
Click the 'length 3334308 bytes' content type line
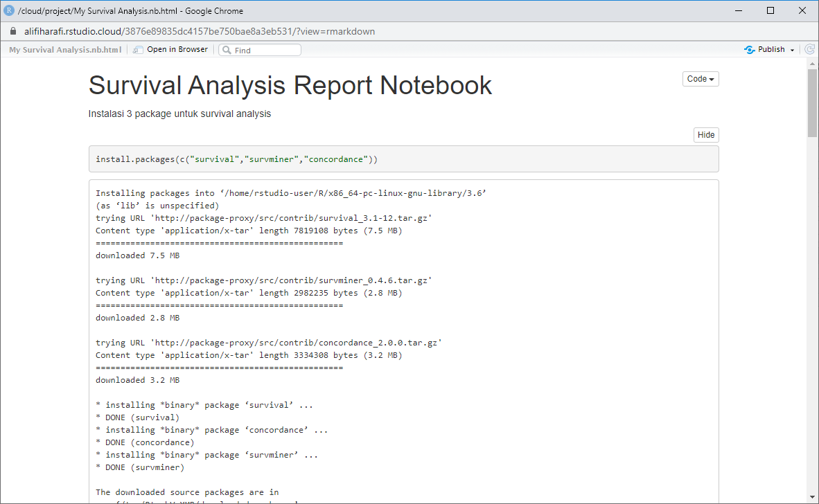click(x=249, y=355)
